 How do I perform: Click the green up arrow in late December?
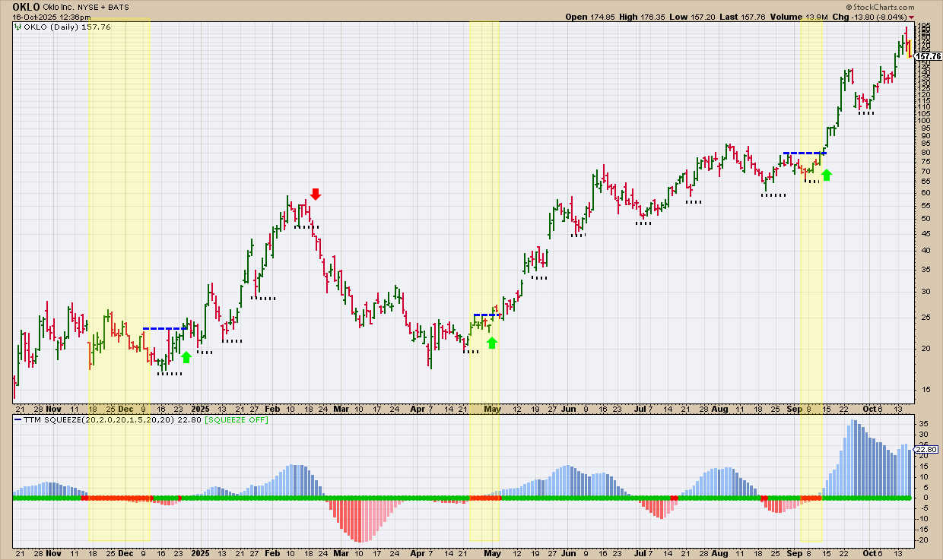[186, 356]
